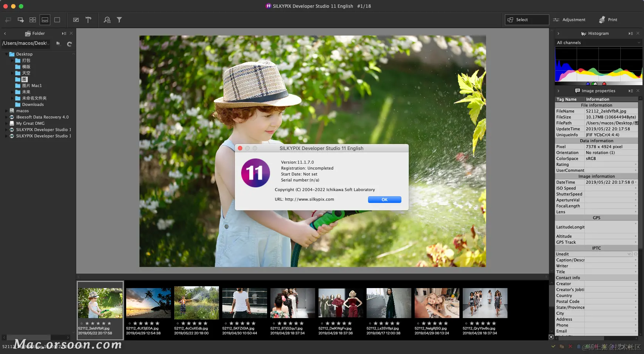Switch to combination preview and thumbnails view
The height and width of the screenshot is (354, 644).
point(45,20)
